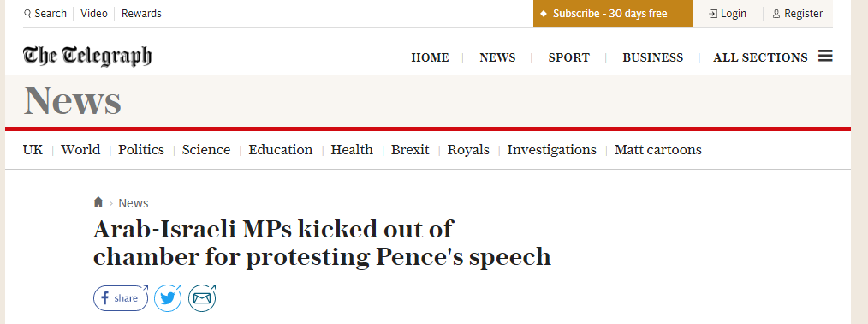The image size is (868, 324).
Task: Share the article via Twitter icon
Action: [168, 298]
